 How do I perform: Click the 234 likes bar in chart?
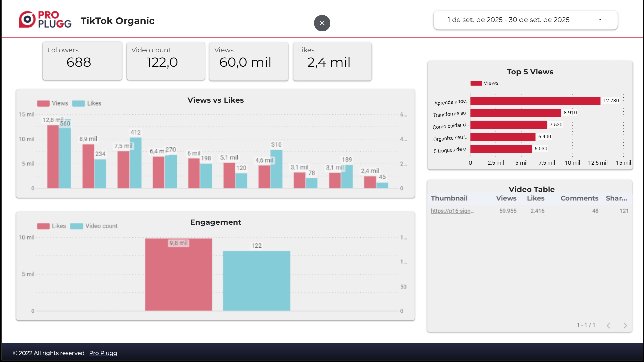[x=100, y=174]
